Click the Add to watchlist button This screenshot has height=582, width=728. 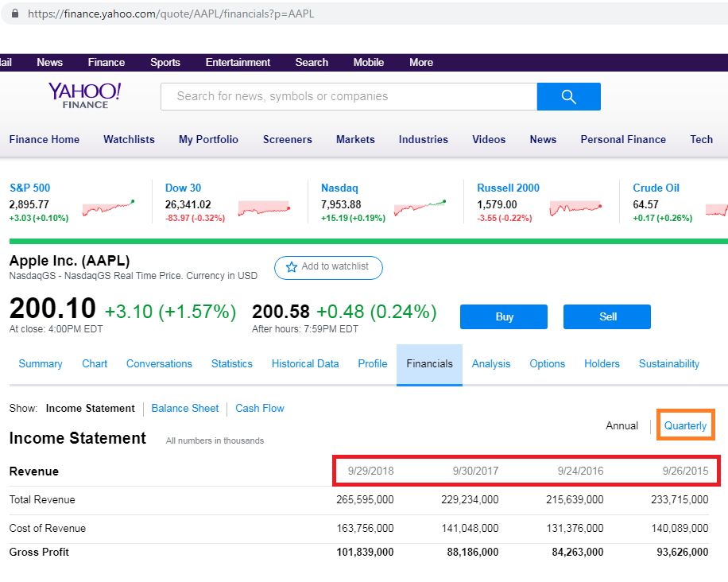pyautogui.click(x=328, y=268)
